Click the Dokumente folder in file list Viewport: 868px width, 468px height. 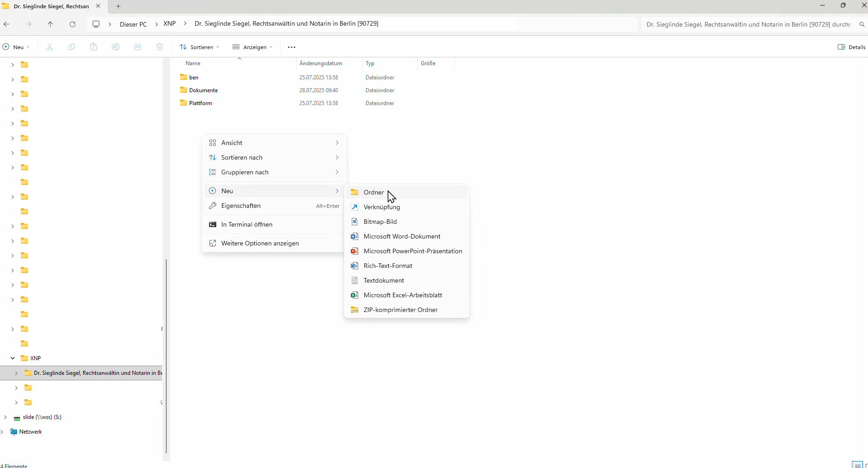(203, 90)
